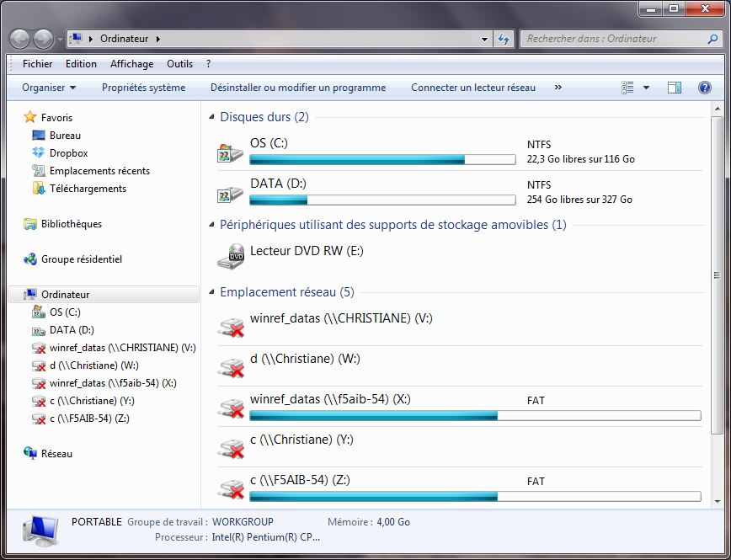
Task: Select DATA (D:) drive icon in main pane
Action: (x=230, y=194)
